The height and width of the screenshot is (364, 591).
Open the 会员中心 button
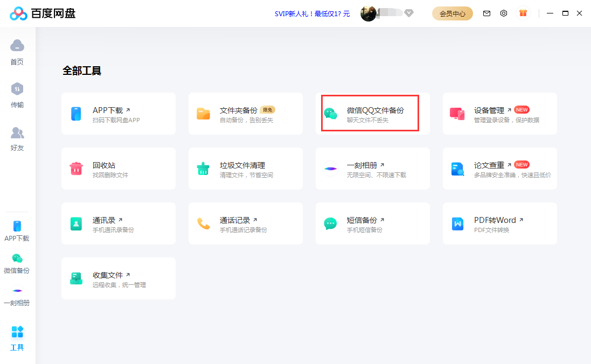(453, 13)
